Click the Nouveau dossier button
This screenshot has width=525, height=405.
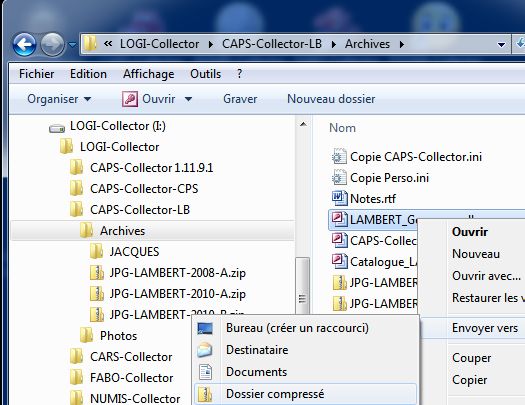click(331, 99)
